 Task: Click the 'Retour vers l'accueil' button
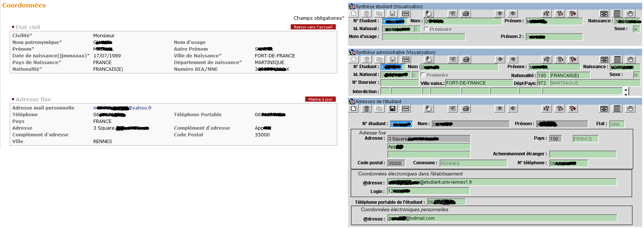313,27
